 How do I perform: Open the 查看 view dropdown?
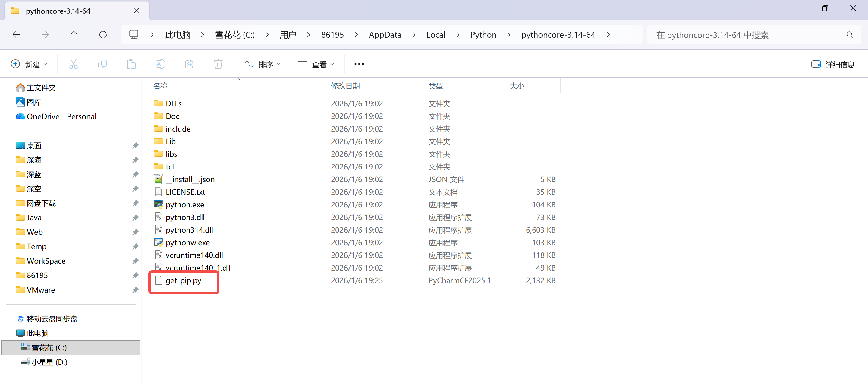(x=316, y=64)
